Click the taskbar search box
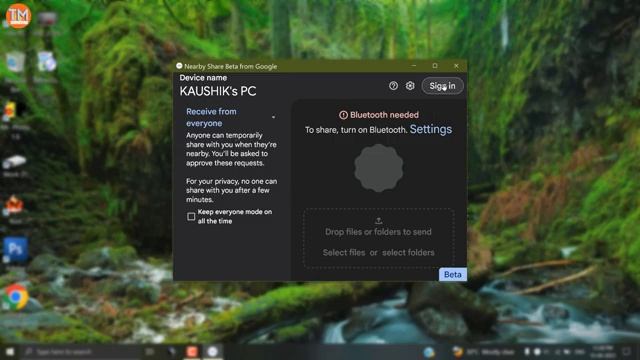The image size is (640, 360). [82, 351]
